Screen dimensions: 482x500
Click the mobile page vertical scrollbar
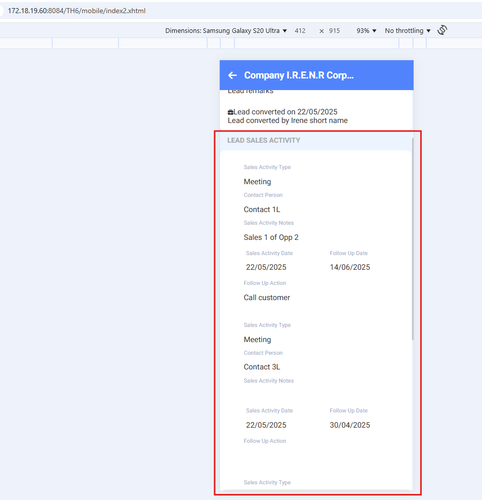coord(413,239)
